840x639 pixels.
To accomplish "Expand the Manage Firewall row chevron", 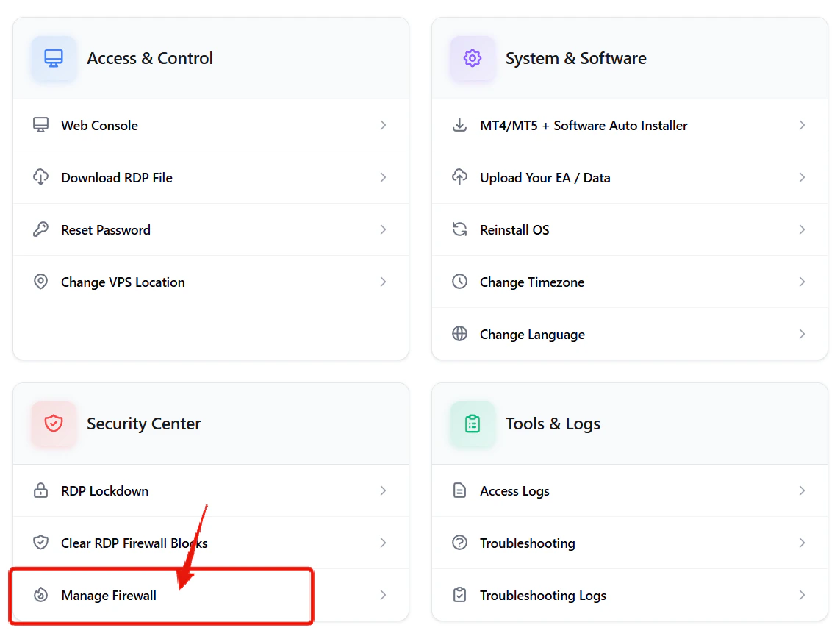I will click(382, 595).
